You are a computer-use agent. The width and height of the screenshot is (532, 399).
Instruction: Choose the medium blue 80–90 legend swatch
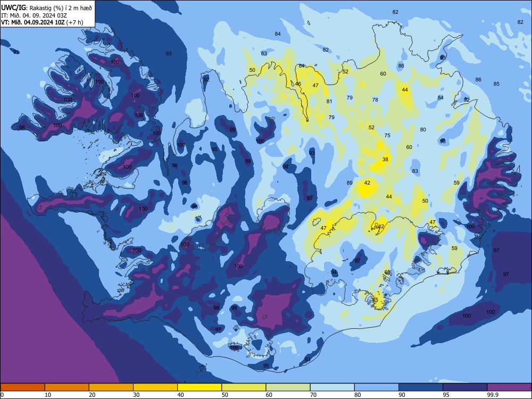377,387
